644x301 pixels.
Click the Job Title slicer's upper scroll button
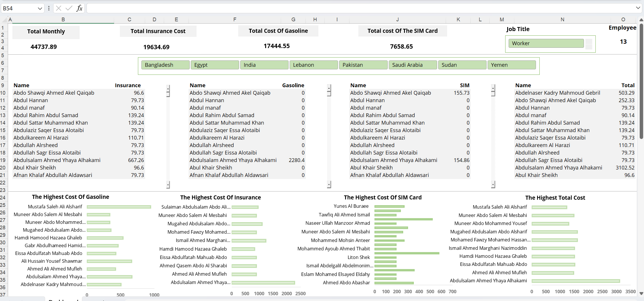[589, 41]
